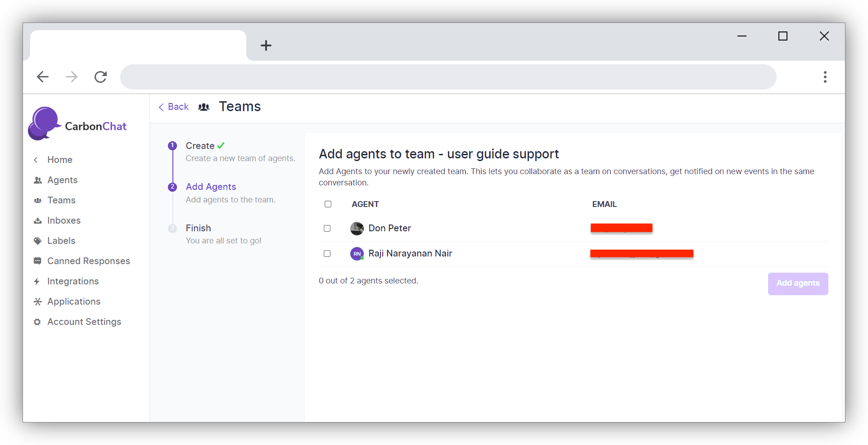Click the Applications star icon

pyautogui.click(x=38, y=302)
